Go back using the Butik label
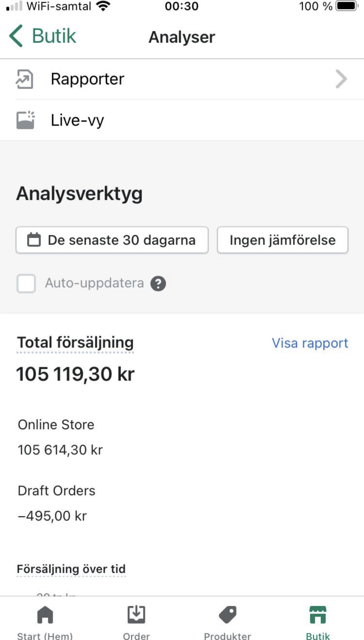This screenshot has height=640, width=364. [54, 36]
